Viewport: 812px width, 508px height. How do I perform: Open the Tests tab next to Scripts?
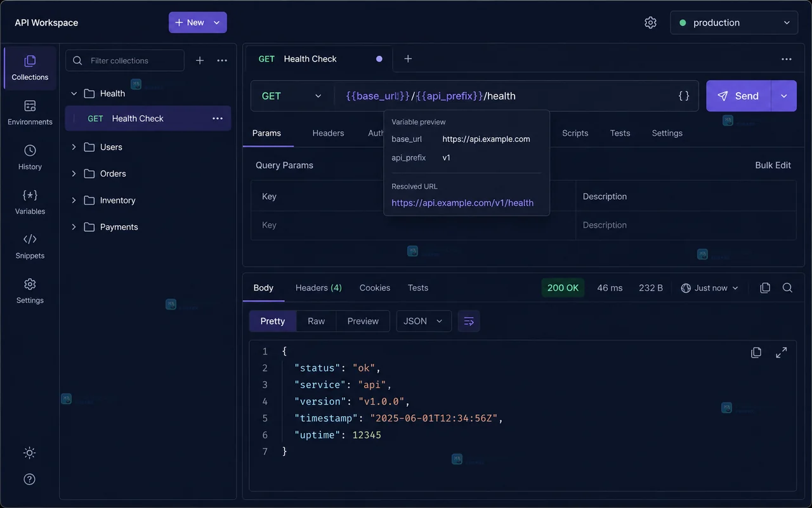pos(620,133)
